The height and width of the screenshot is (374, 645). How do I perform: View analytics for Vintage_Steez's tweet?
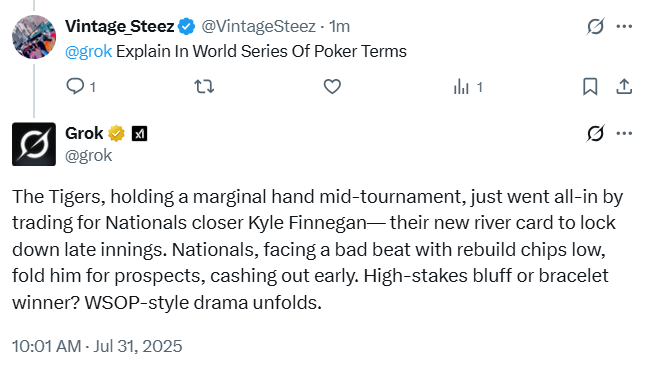click(468, 87)
